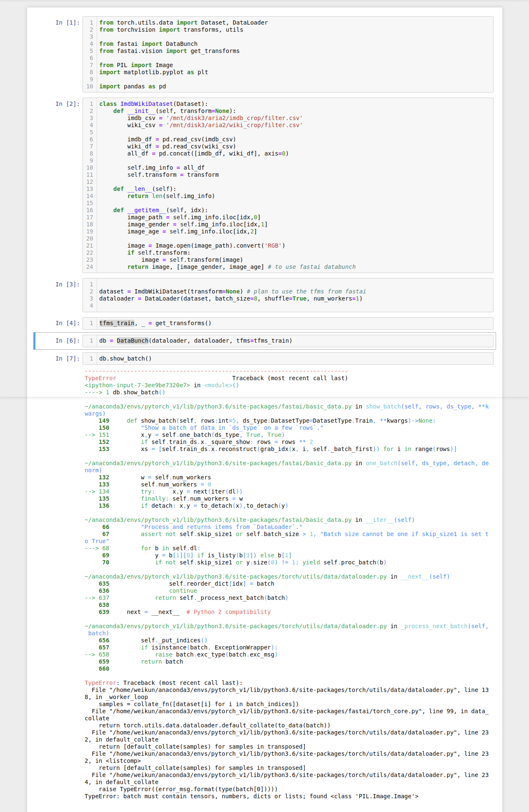This screenshot has width=529, height=812.
Task: Click the '<ipython-input-7-3ee9be7320e7>' traceback text
Action: (x=137, y=385)
